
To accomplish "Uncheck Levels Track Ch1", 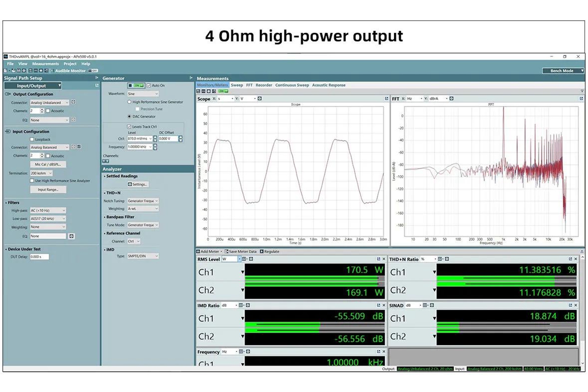I will point(129,126).
